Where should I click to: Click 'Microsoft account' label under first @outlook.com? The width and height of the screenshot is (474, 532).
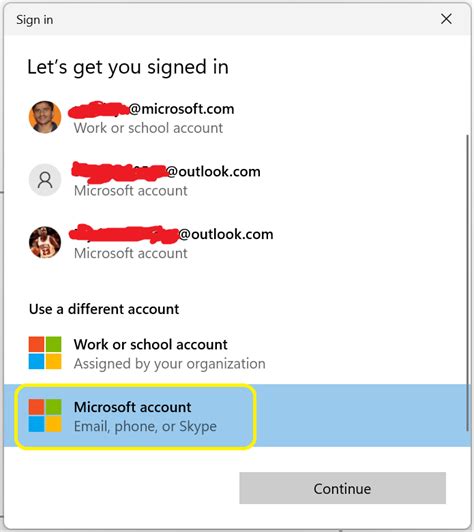131,191
